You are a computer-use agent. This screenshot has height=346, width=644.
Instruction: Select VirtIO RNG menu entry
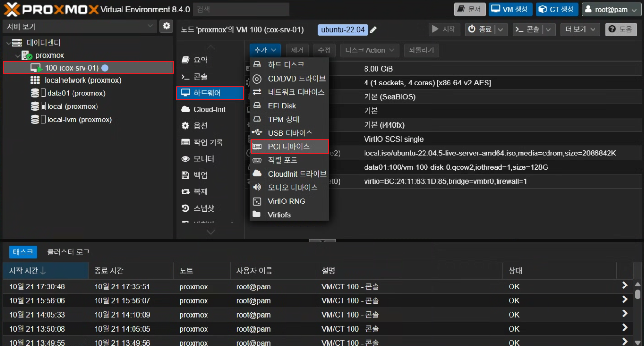click(x=290, y=201)
